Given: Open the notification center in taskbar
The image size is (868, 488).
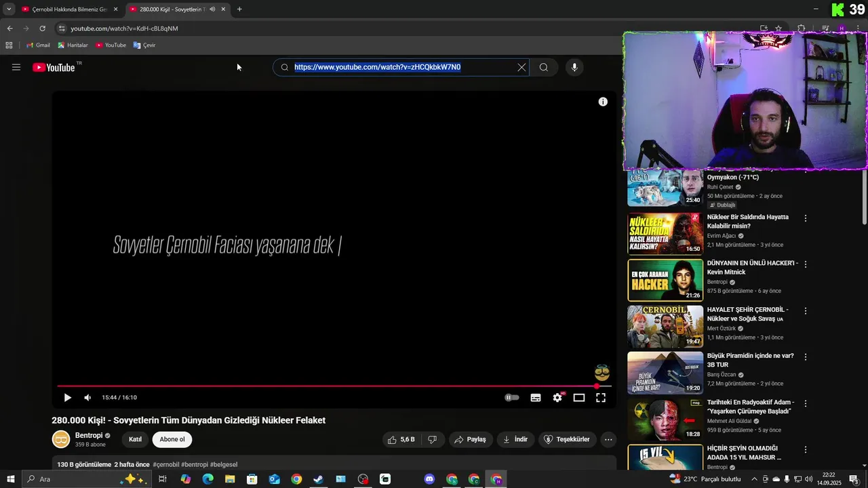Looking at the screenshot, I should point(854,479).
